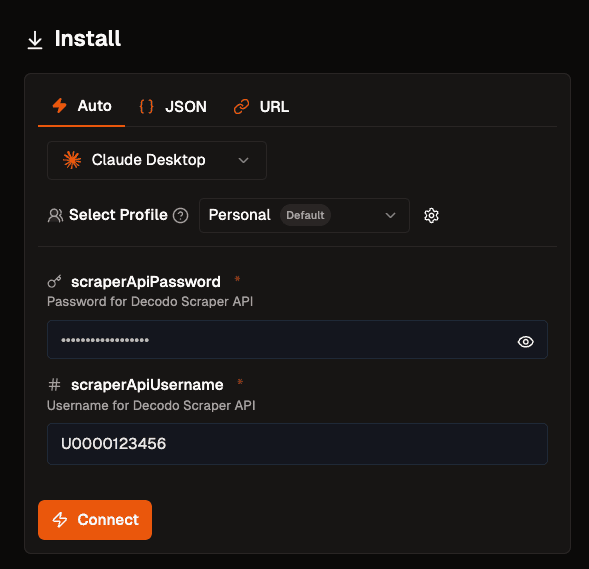This screenshot has height=569, width=589.
Task: Select the Auto tab
Action: [x=82, y=106]
